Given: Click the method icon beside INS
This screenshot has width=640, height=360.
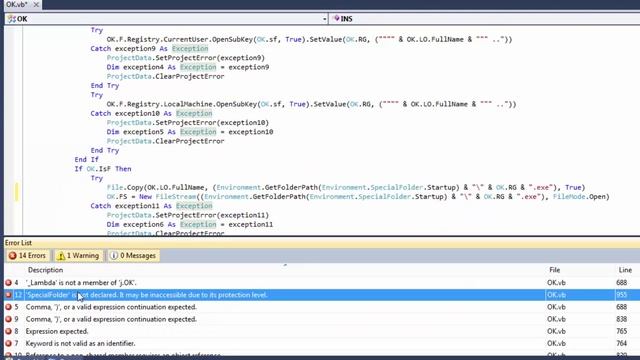Looking at the screenshot, I should pyautogui.click(x=336, y=18).
